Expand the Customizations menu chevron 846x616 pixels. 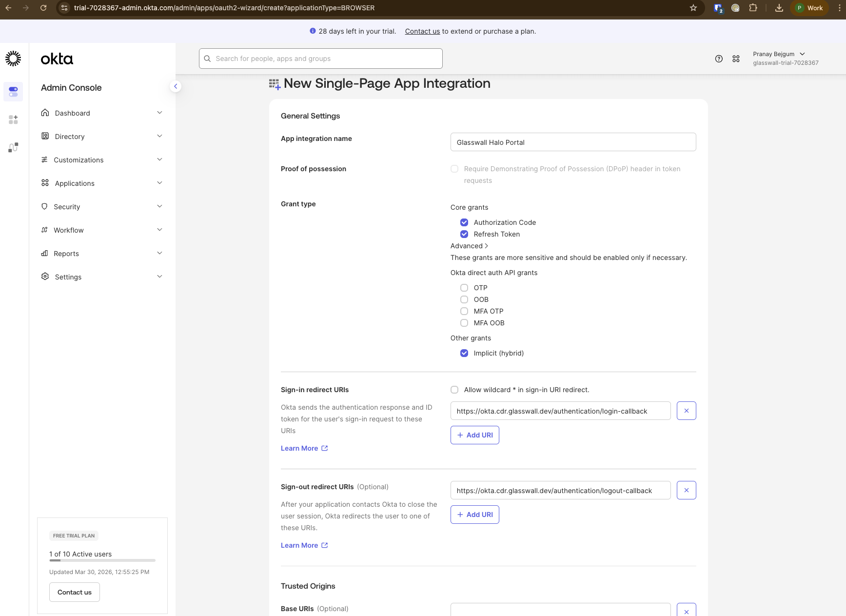pos(159,159)
